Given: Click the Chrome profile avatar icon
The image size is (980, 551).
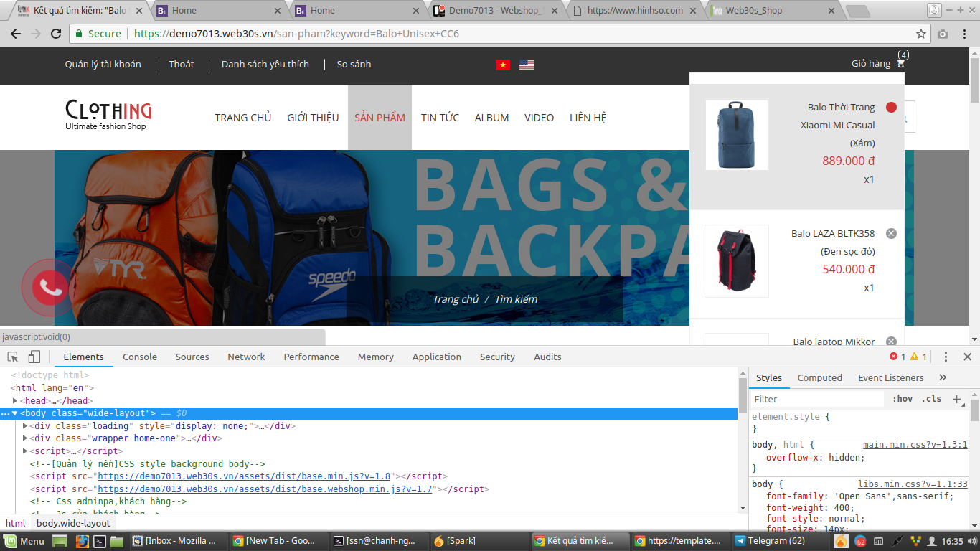Looking at the screenshot, I should point(933,10).
